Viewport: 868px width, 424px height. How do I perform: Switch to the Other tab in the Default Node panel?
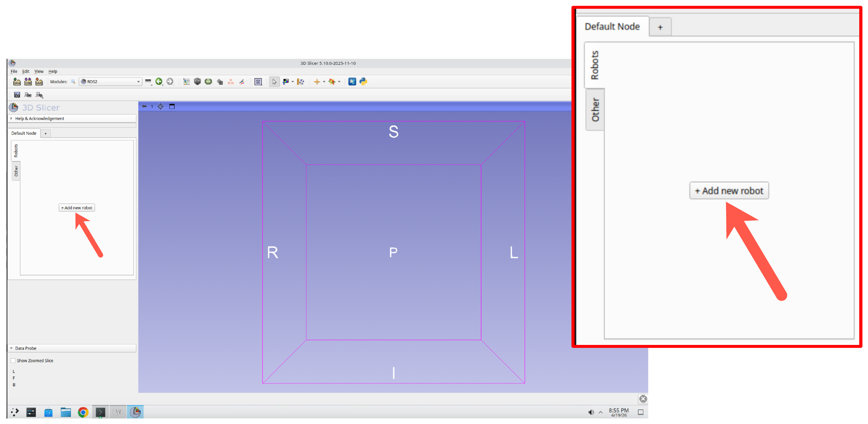16,171
